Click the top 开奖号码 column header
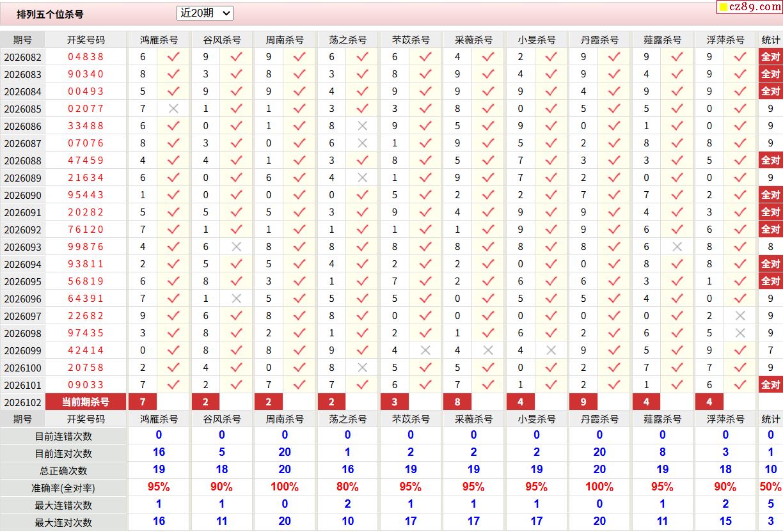The image size is (783, 532). click(x=86, y=40)
